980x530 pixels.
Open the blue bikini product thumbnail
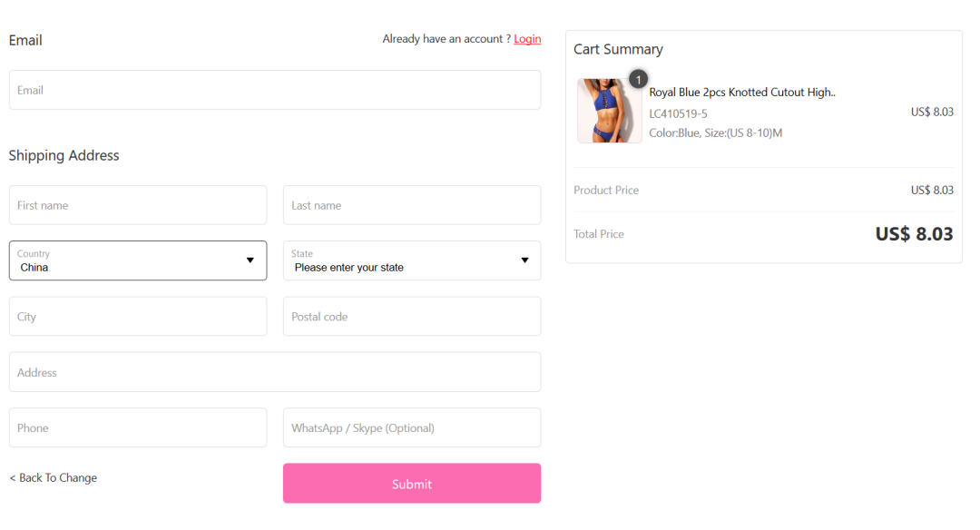coord(610,111)
